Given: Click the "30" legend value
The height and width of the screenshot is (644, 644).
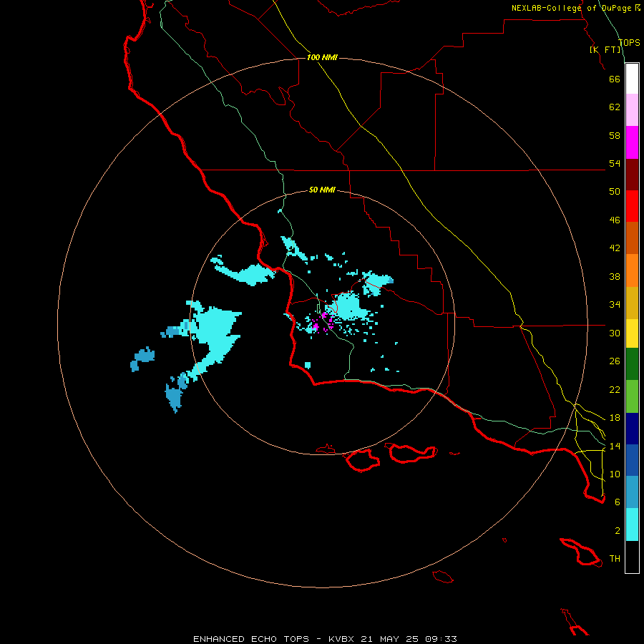Looking at the screenshot, I should 615,333.
